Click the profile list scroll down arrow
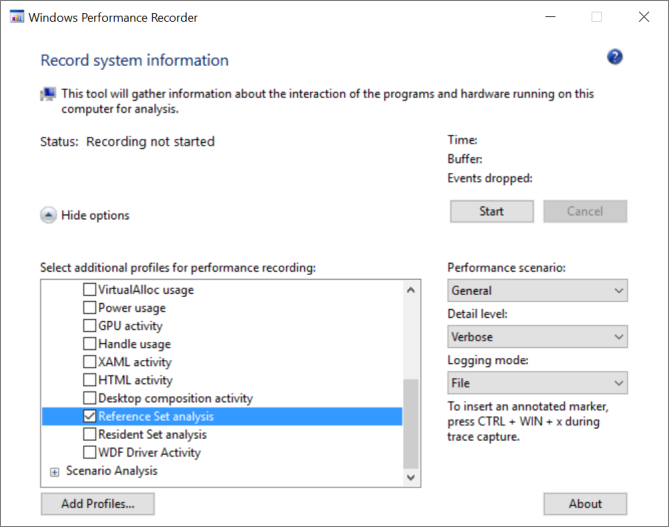The height and width of the screenshot is (527, 669). (411, 477)
